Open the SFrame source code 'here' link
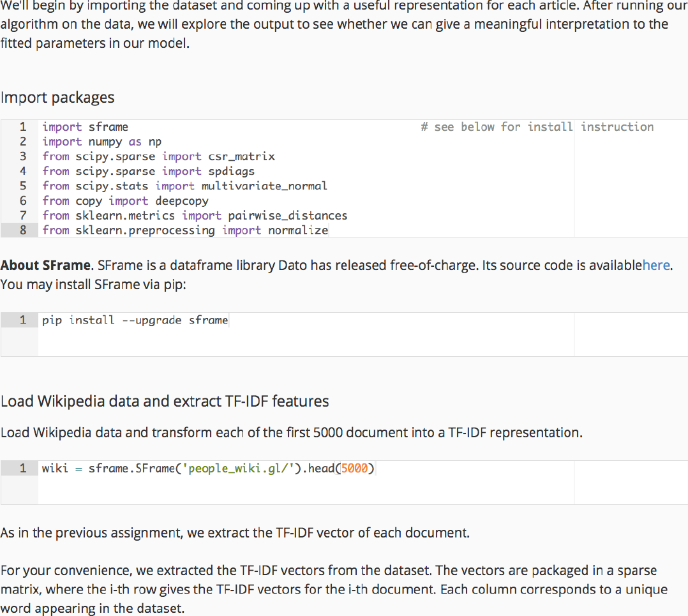Screen dimensions: 688x616 click(x=656, y=265)
